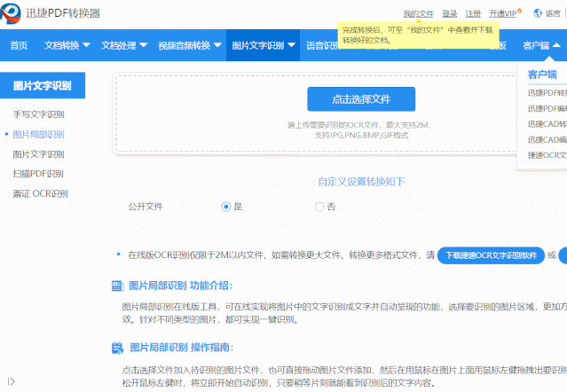Open the first 迅捷PDF client dropdown entry
This screenshot has width=567, height=392.
tap(547, 93)
